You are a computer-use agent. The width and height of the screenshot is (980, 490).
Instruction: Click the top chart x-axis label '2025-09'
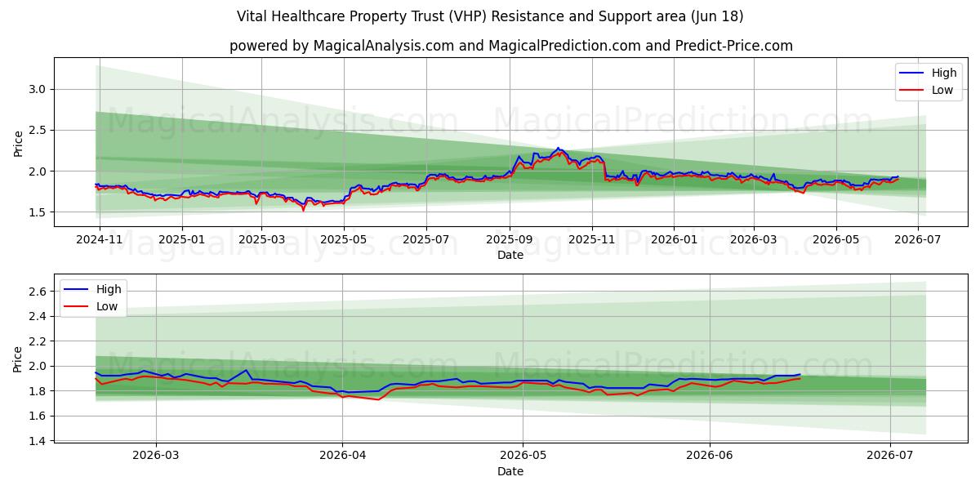click(x=510, y=240)
